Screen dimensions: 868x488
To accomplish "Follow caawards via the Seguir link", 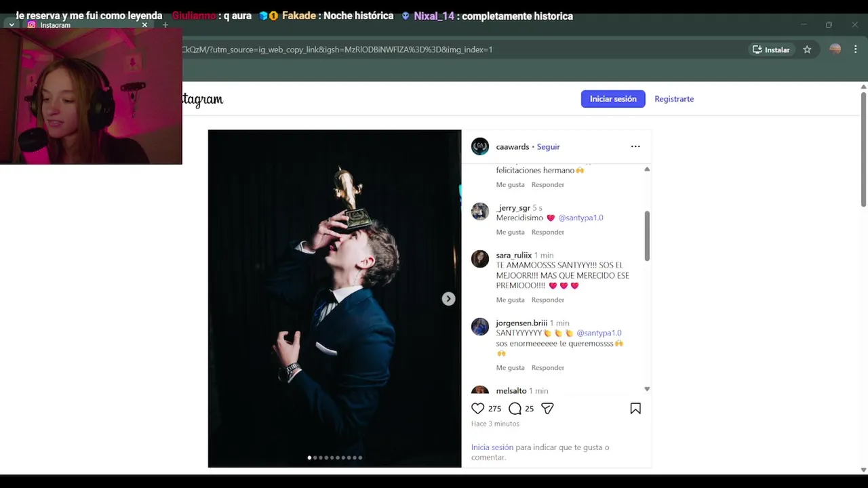I will [x=549, y=146].
